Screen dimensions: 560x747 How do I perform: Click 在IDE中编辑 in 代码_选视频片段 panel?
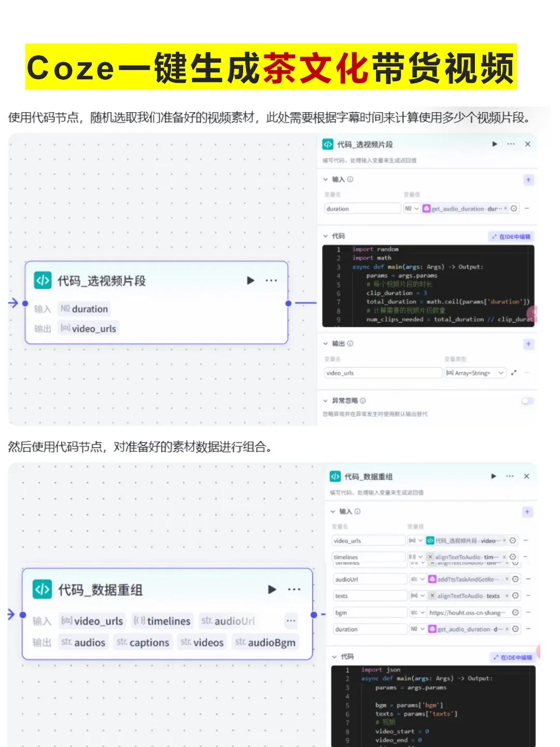[511, 237]
